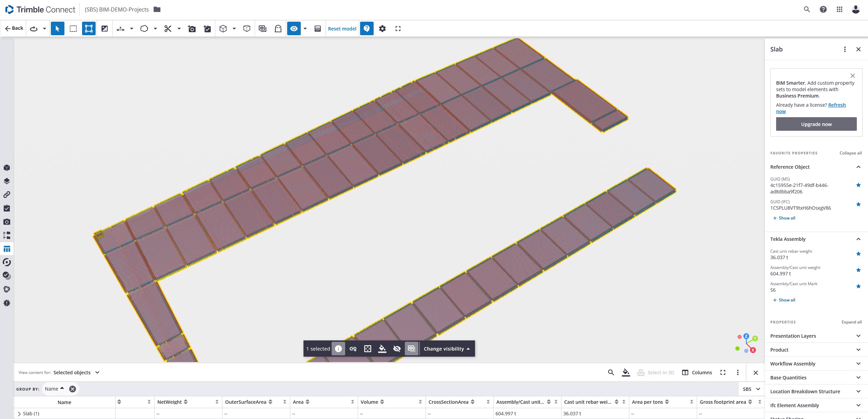This screenshot has height=419, width=868.
Task: Click the Reset model button
Action: tap(342, 28)
